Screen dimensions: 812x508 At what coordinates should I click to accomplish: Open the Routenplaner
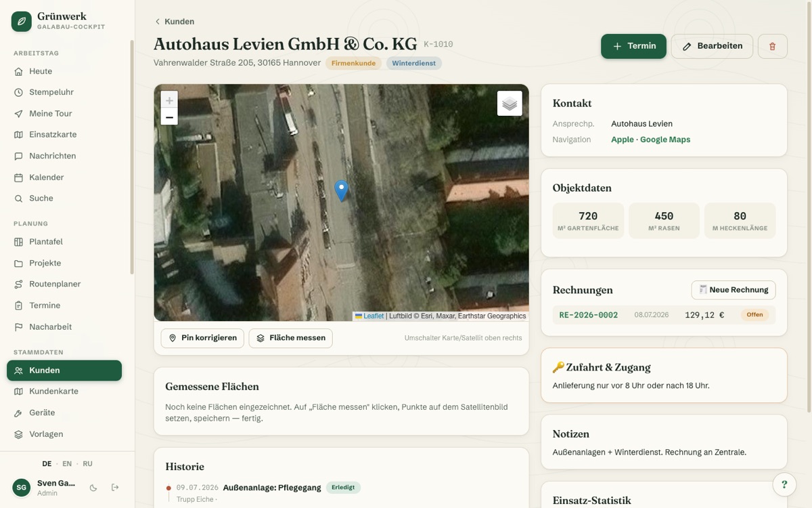point(64,284)
